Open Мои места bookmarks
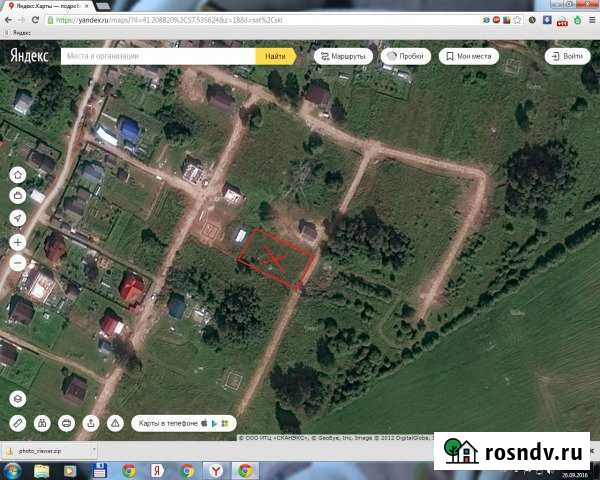The height and width of the screenshot is (480, 600). click(469, 56)
